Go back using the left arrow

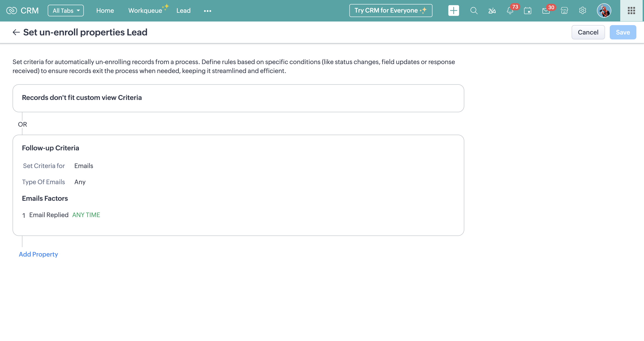[16, 32]
